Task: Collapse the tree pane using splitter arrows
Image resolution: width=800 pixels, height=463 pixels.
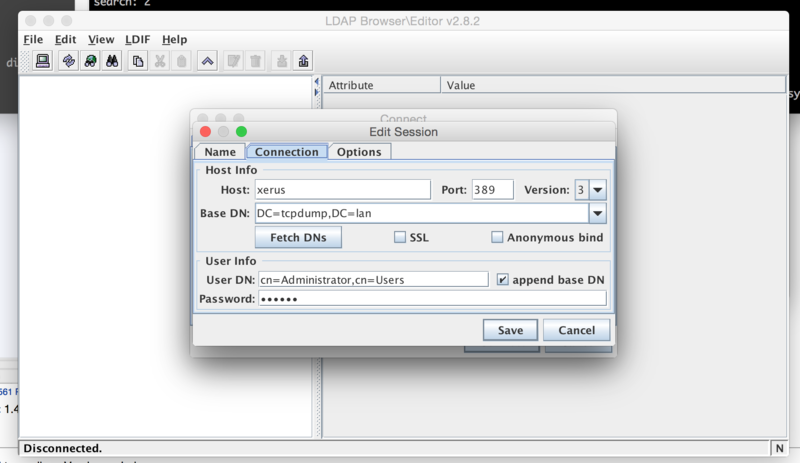Action: coord(316,82)
